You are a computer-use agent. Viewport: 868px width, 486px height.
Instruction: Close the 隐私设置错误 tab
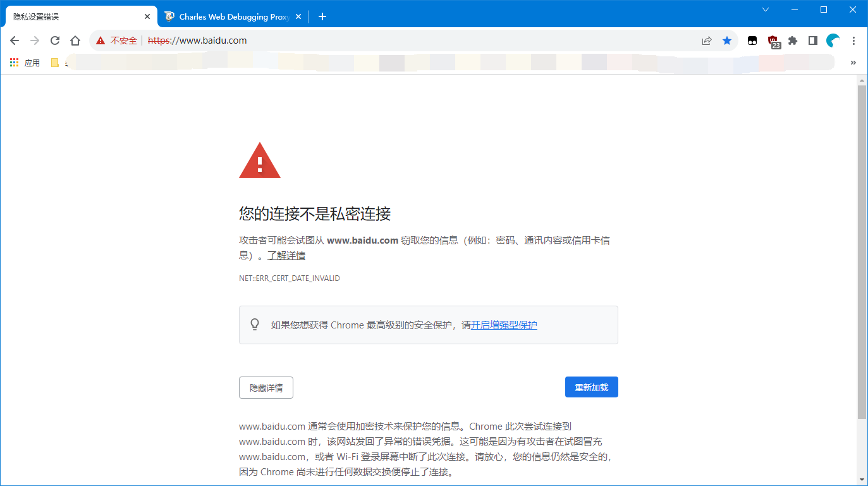click(147, 16)
